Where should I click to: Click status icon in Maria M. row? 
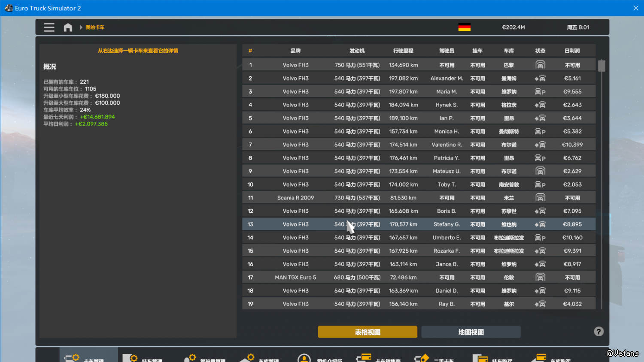(x=540, y=92)
